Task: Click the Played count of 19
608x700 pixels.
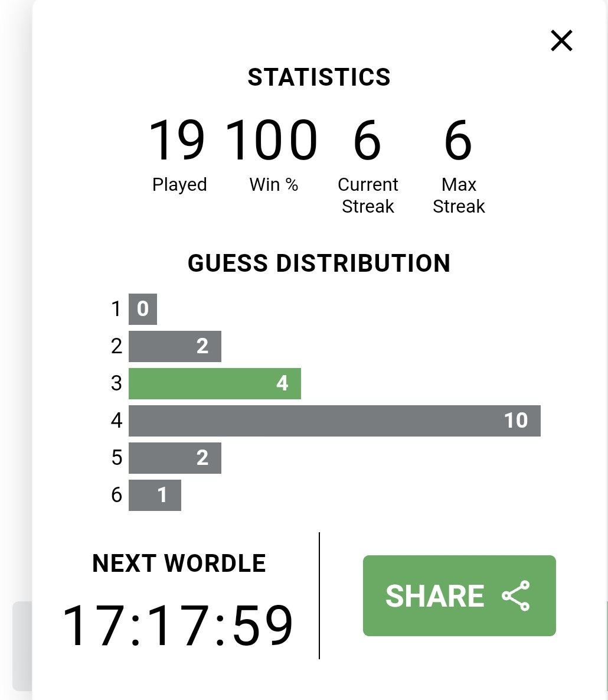Action: pyautogui.click(x=177, y=140)
